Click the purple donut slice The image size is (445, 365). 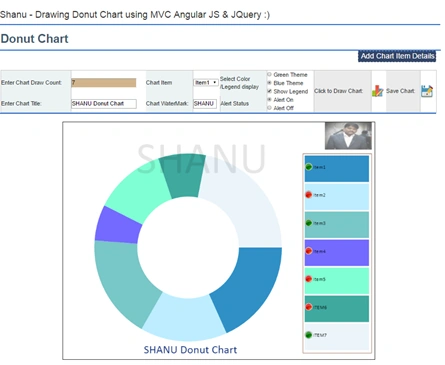click(117, 226)
